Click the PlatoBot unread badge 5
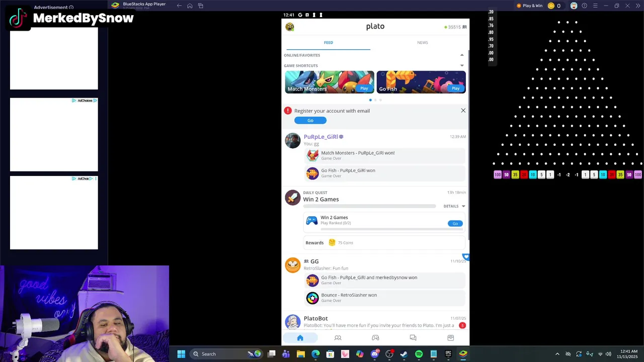644x362 pixels. click(462, 325)
